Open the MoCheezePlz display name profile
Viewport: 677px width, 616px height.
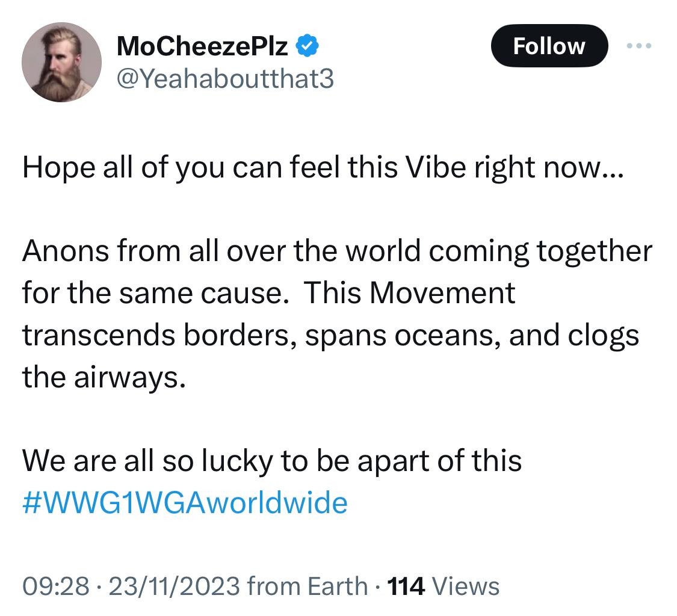click(202, 46)
